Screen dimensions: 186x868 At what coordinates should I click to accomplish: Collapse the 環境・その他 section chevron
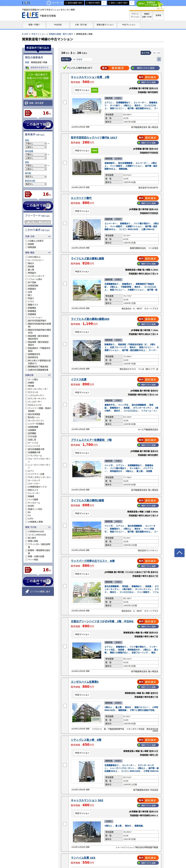click(49, 527)
